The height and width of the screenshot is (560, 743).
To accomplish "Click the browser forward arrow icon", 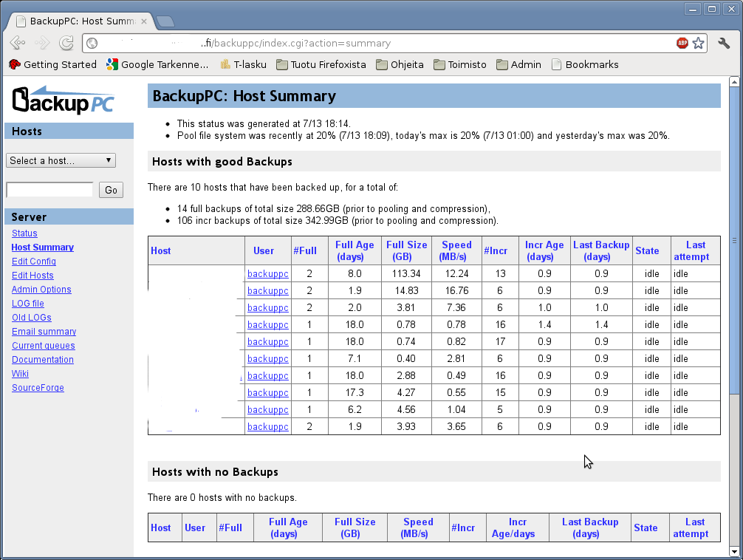I will (x=42, y=43).
